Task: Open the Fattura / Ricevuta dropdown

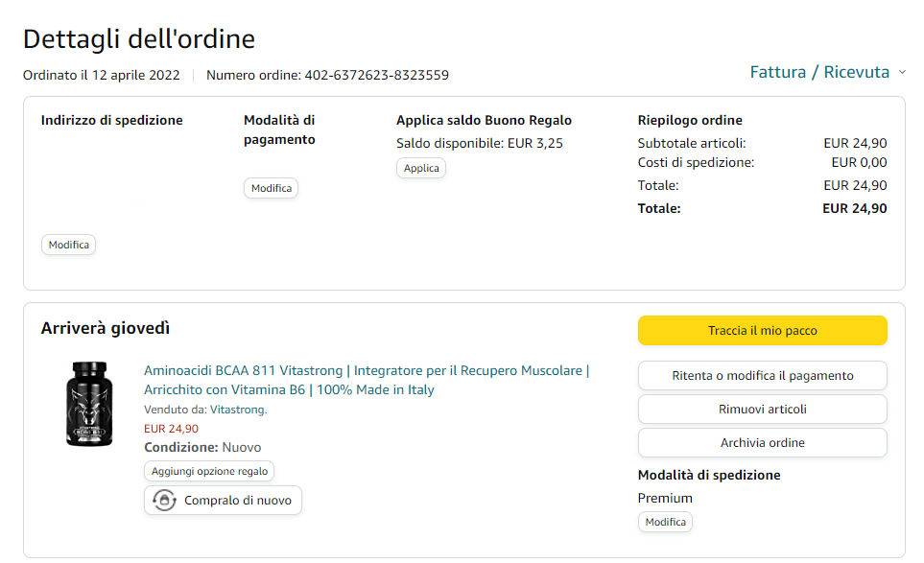Action: tap(819, 72)
